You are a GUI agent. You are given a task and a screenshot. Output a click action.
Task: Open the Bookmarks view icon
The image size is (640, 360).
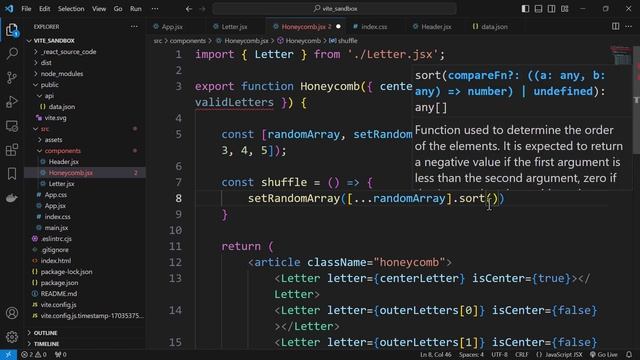tap(12, 174)
